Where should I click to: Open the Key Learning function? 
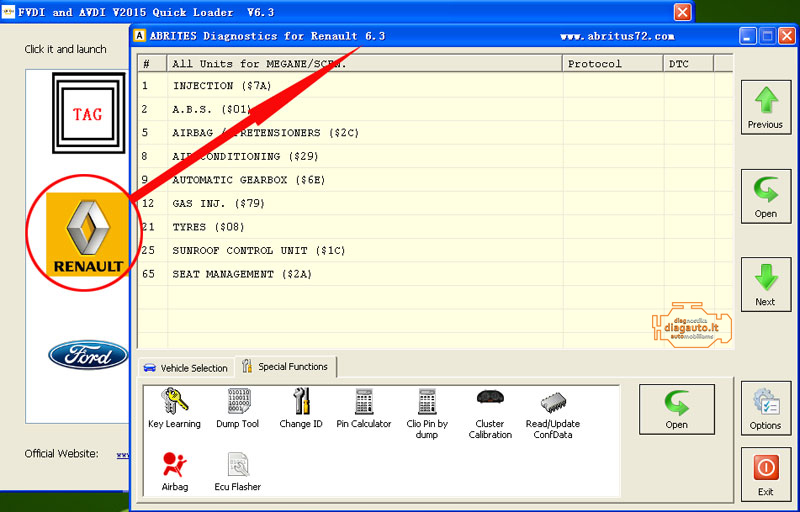174,408
